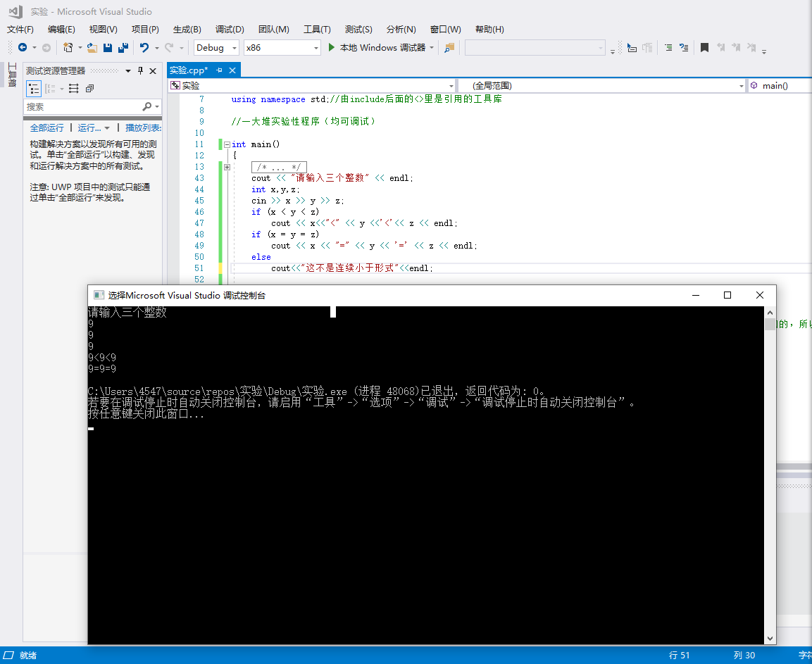Click the Open File folder icon
The image size is (812, 664).
click(x=92, y=48)
